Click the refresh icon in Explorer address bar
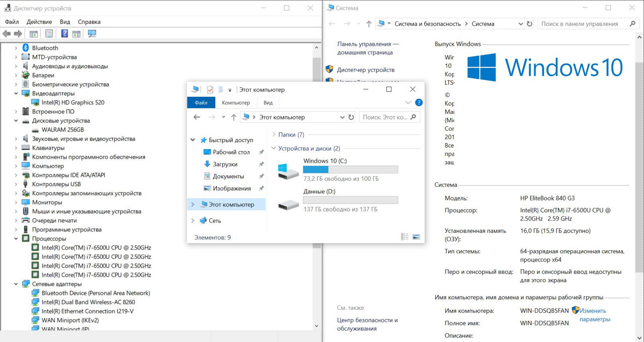Viewport: 644px width, 342px height. [351, 117]
